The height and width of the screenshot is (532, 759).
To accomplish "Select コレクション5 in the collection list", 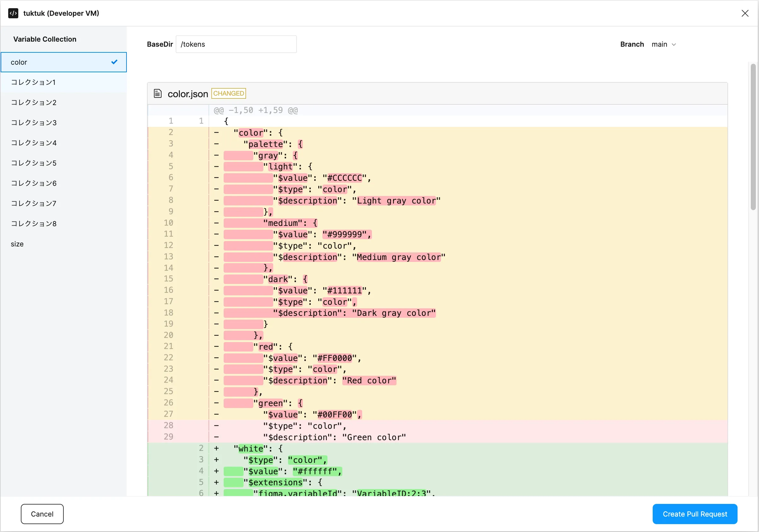I will pyautogui.click(x=64, y=163).
